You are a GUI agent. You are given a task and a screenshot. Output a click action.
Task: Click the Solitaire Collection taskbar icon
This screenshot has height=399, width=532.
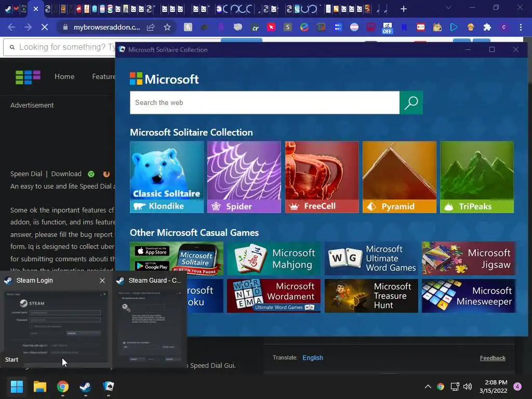[108, 387]
